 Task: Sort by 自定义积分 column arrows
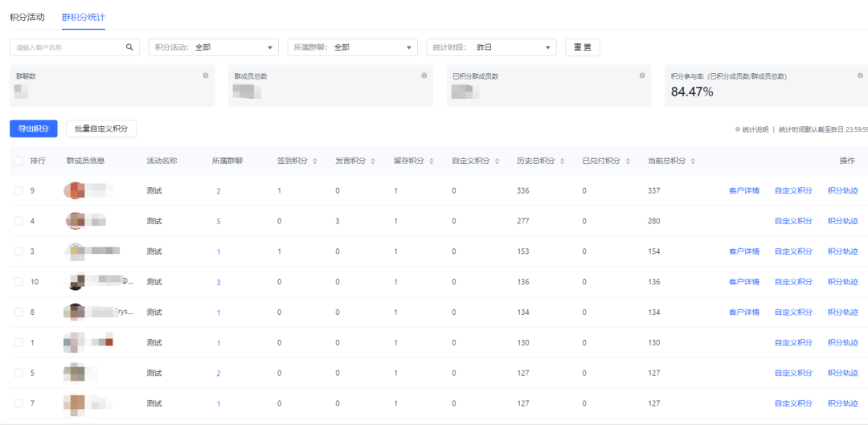[x=497, y=161]
